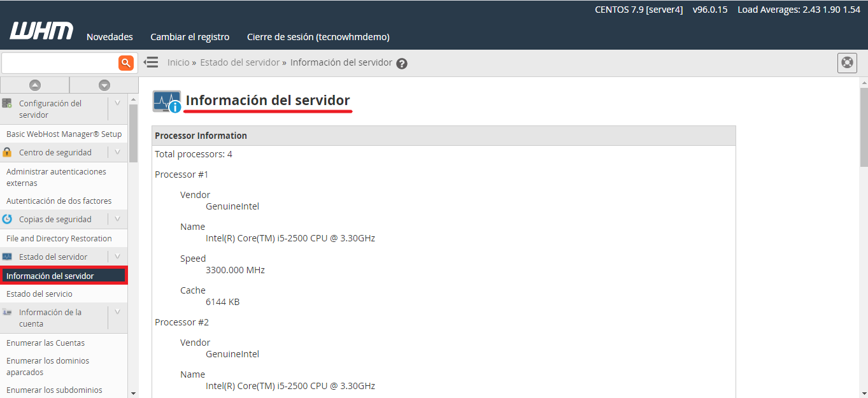Collapse the Información de la cuenta chevron

[117, 312]
